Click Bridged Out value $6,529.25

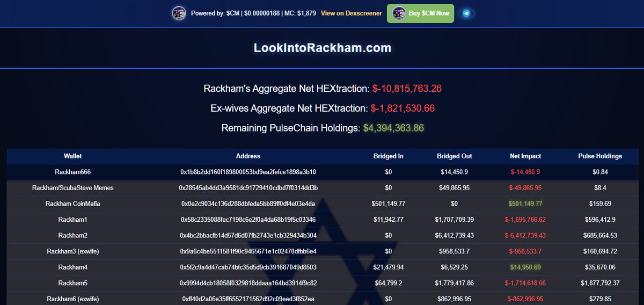pyautogui.click(x=455, y=267)
